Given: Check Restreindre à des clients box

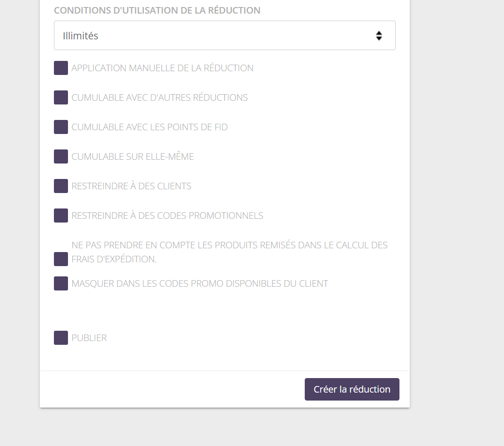Looking at the screenshot, I should point(61,186).
